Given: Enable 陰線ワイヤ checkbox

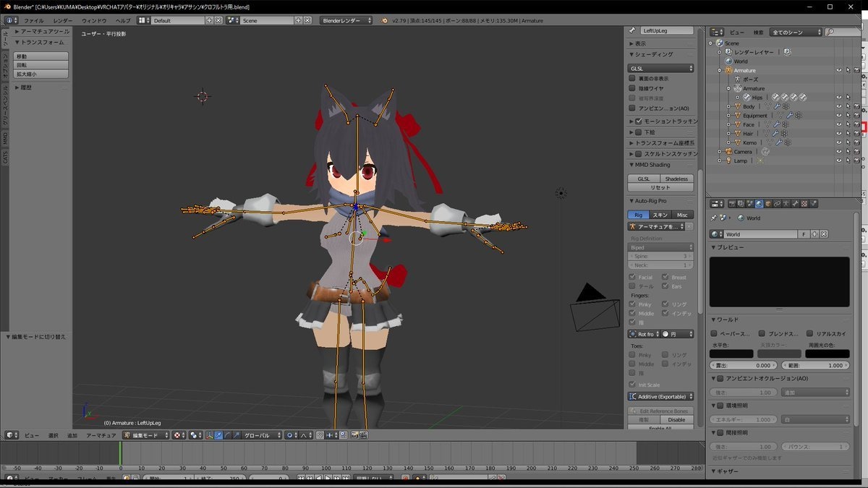Looking at the screenshot, I should click(632, 88).
